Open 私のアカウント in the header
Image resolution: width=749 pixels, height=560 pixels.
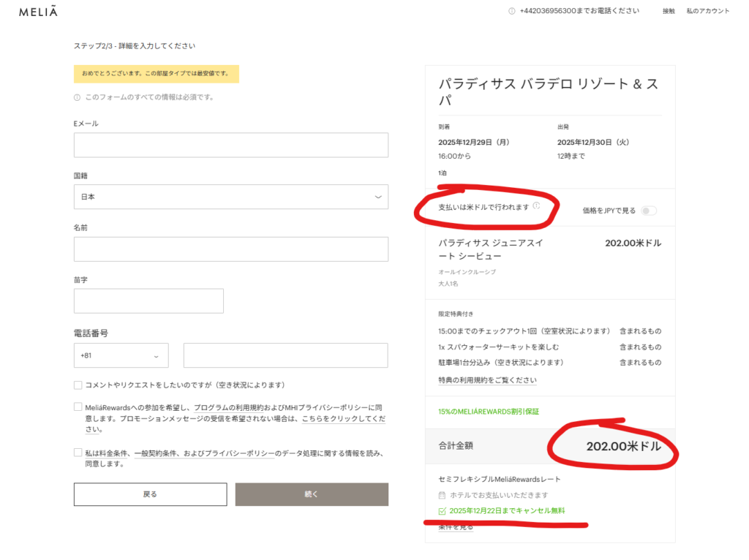coord(707,11)
